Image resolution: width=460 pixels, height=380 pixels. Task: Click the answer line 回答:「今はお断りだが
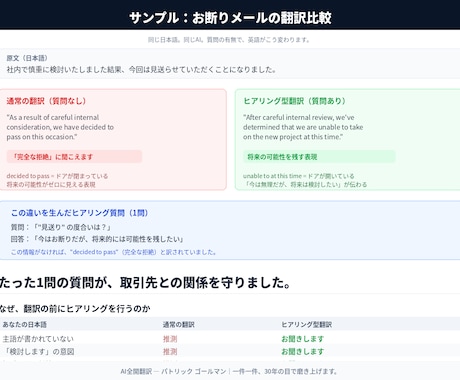click(97, 239)
